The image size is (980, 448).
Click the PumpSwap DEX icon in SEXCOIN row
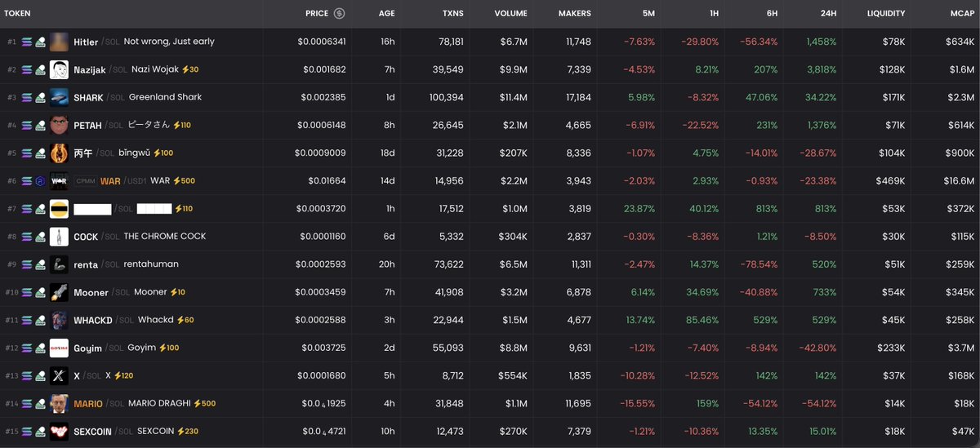click(40, 431)
